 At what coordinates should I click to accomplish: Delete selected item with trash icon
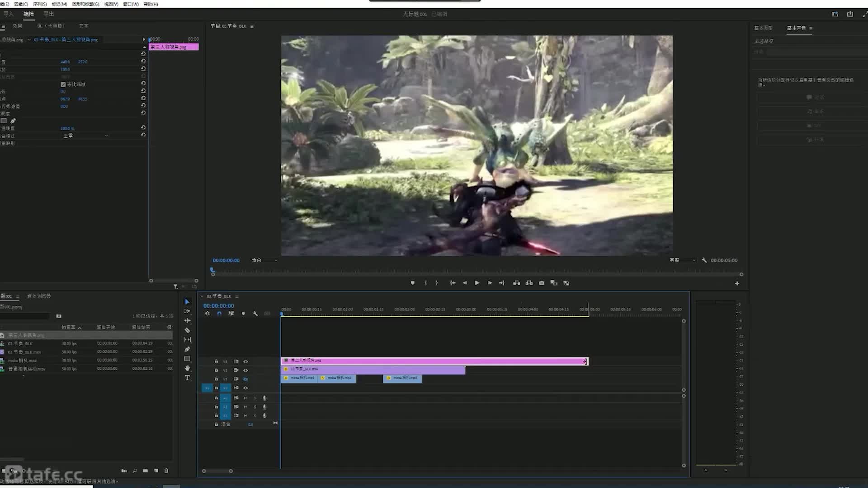point(166,471)
